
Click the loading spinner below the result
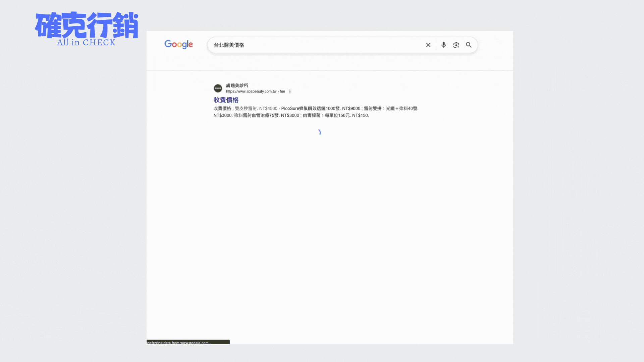click(x=319, y=132)
